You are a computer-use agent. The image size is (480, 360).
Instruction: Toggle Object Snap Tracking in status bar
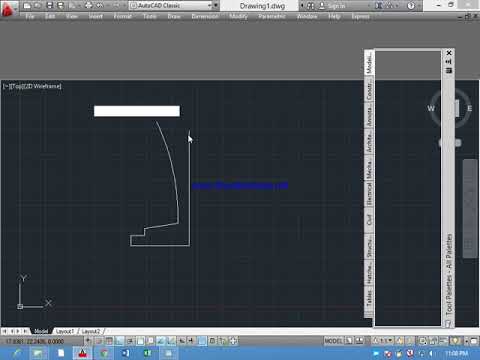point(161,341)
